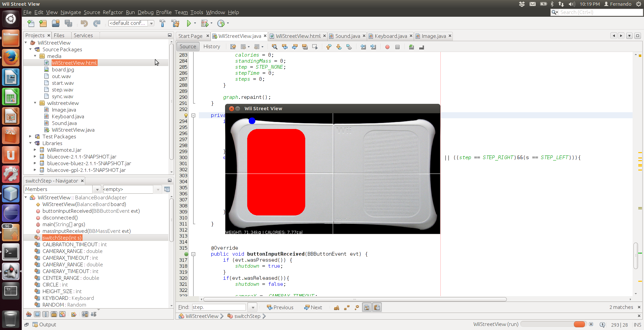Screen dimensions: 644x330
Task: Open the Find history dropdown arrow
Action: 253,307
